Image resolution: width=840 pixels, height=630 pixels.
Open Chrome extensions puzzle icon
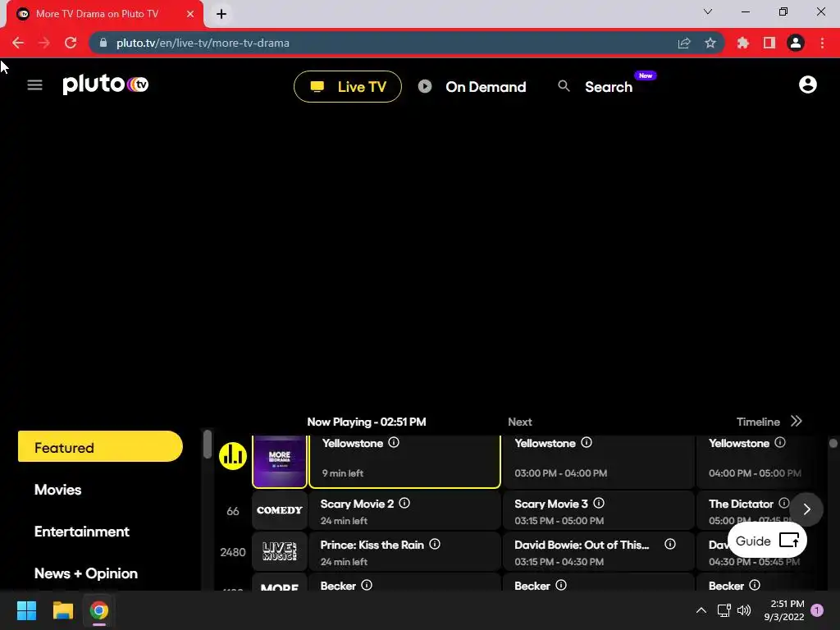[x=743, y=43]
